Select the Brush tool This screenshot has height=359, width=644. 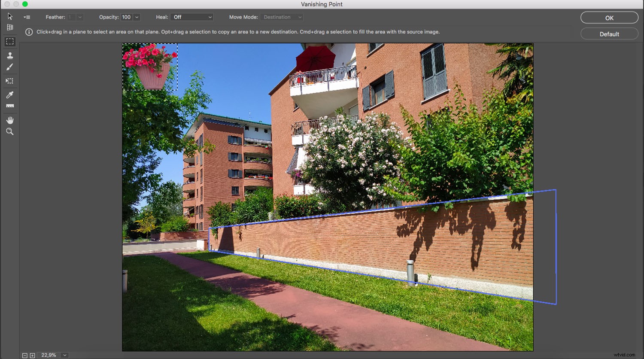(10, 67)
